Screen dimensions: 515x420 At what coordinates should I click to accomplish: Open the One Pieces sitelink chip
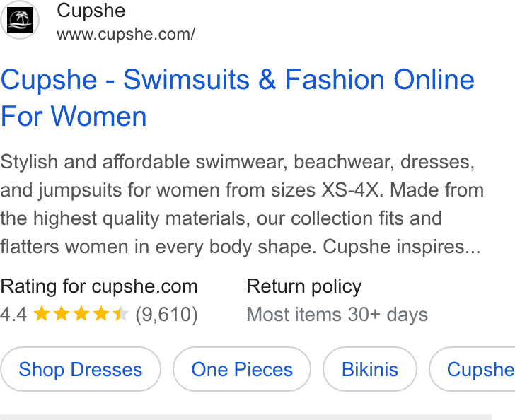242,369
